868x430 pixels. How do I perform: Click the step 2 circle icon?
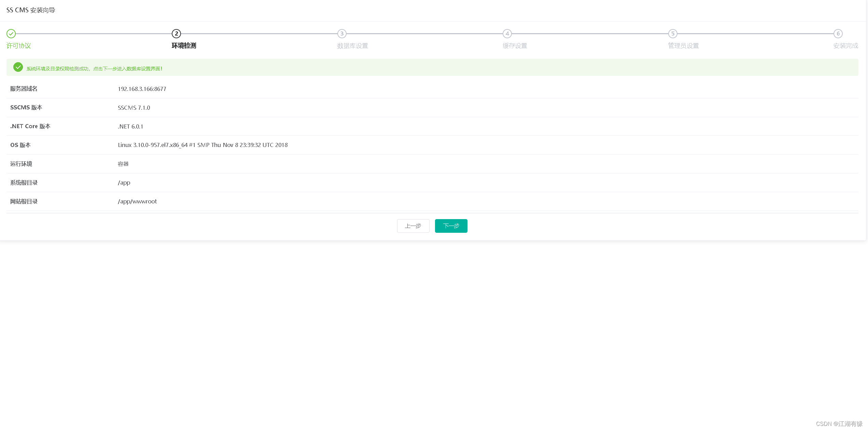click(x=176, y=33)
